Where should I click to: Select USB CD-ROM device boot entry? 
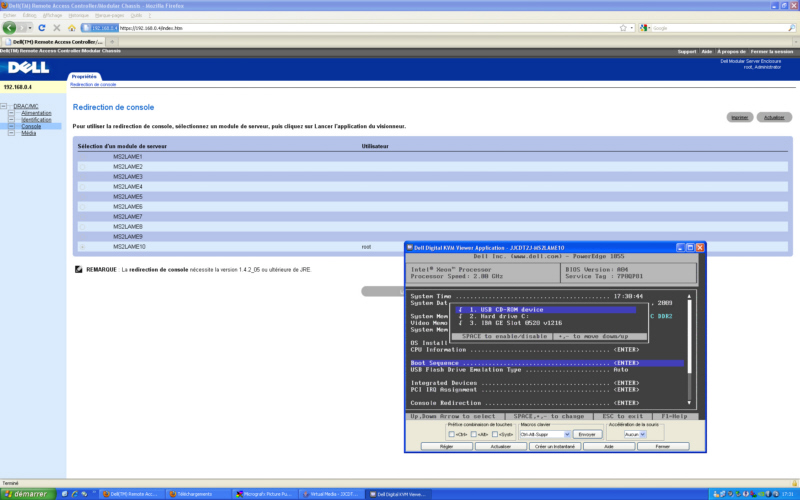546,310
